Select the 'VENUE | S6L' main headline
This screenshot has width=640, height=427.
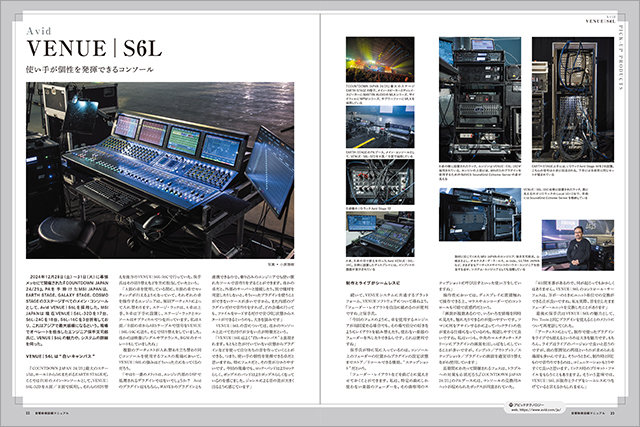94,49
